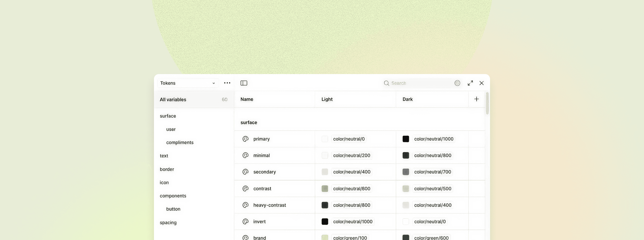Expand the variables window to full size
Viewport: 644px width, 240px height.
click(470, 83)
